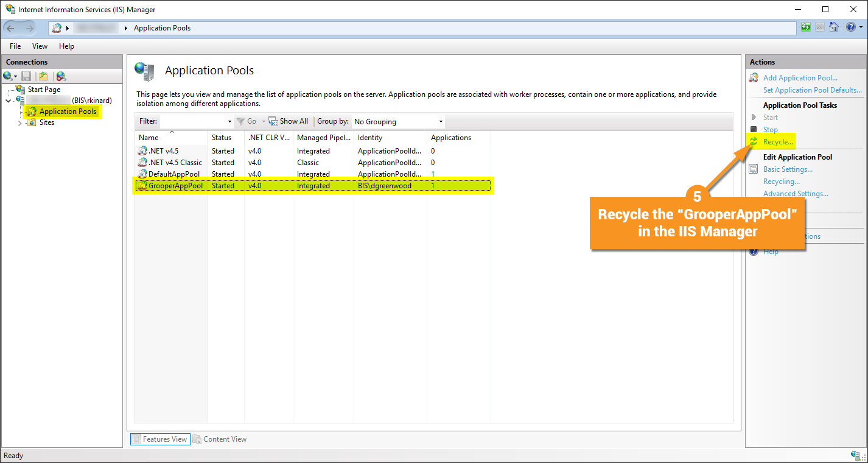
Task: Click the Back navigation arrow
Action: coord(12,28)
